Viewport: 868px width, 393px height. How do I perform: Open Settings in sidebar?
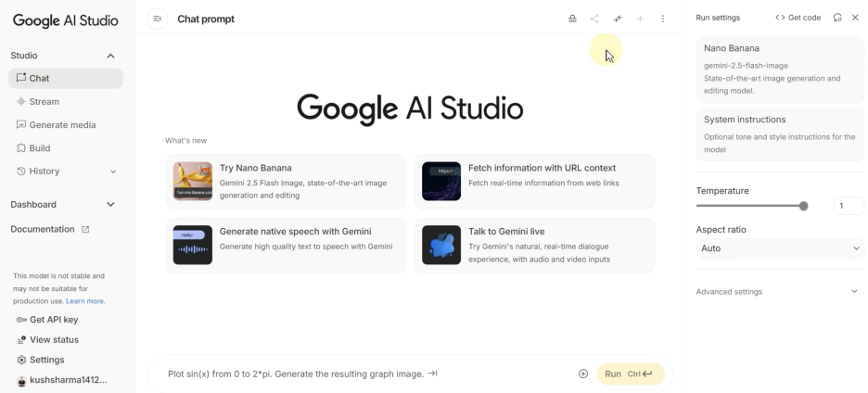[x=41, y=360]
